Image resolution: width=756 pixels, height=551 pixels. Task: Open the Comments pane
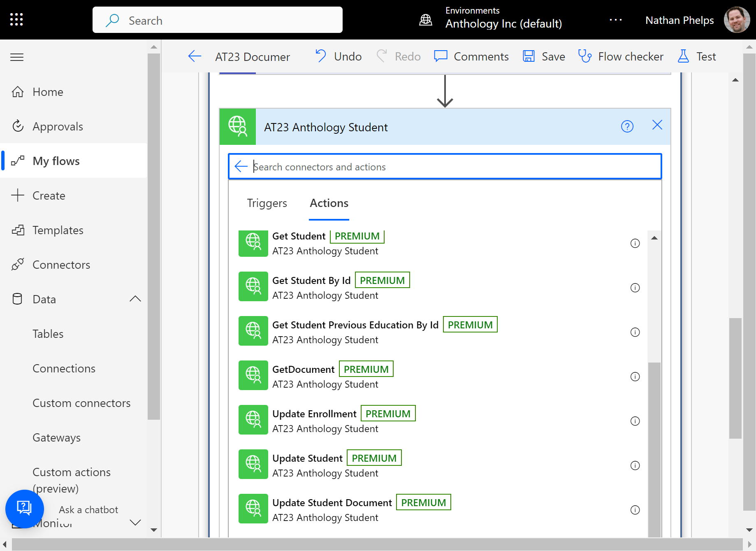tap(471, 56)
